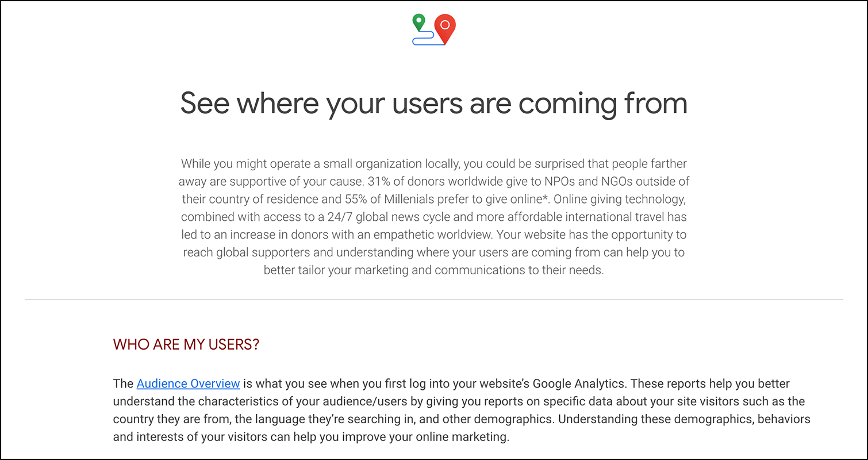Click the 'improve your online marketing' sentence end
This screenshot has height=460, width=868.
pyautogui.click(x=426, y=437)
